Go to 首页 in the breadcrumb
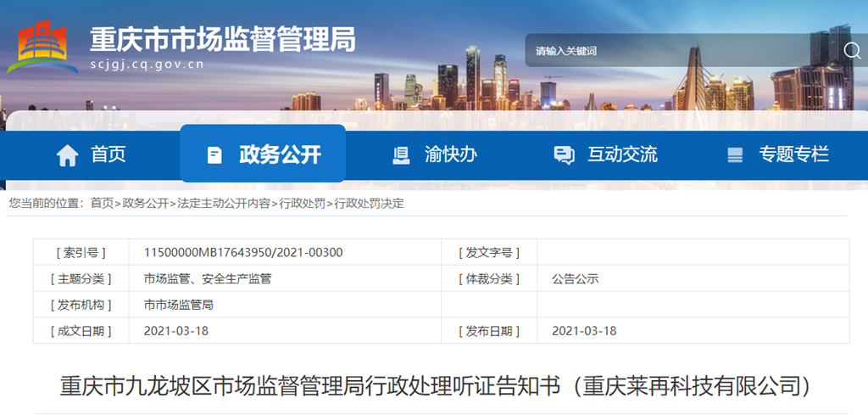 [102, 204]
